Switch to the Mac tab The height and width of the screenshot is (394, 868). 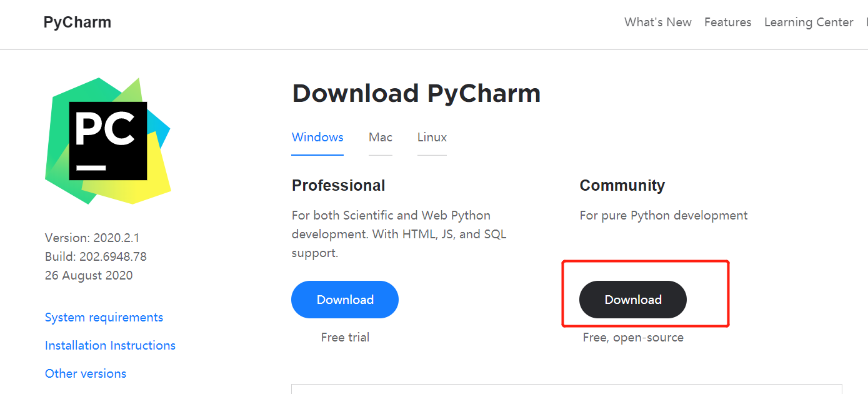pyautogui.click(x=380, y=137)
